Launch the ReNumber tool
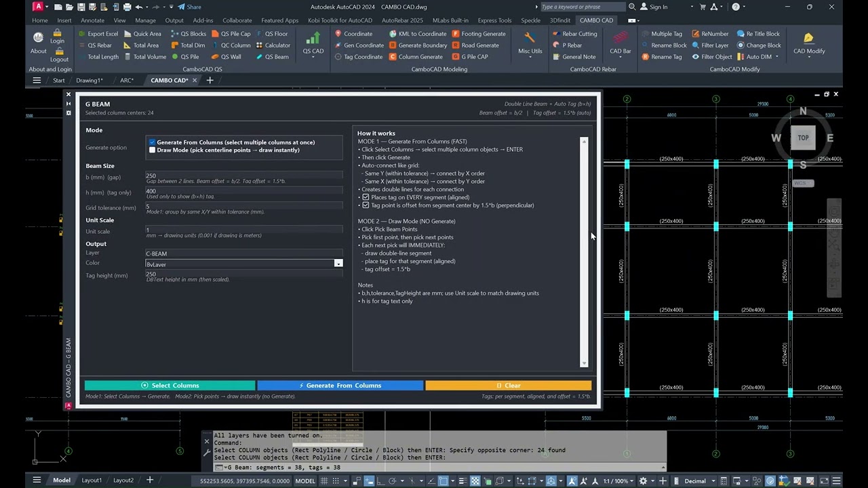The width and height of the screenshot is (868, 488). click(710, 34)
